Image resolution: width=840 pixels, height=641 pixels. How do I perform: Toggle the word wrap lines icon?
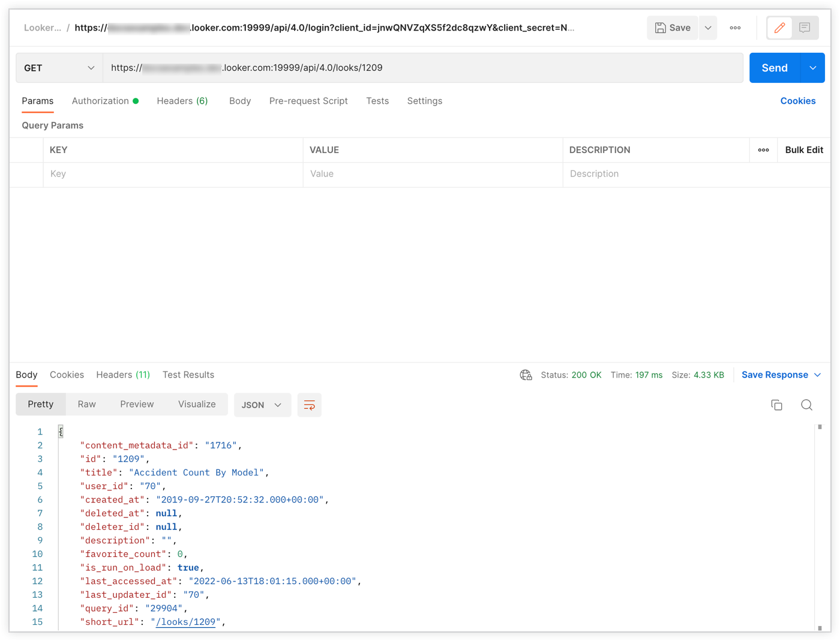[310, 405]
